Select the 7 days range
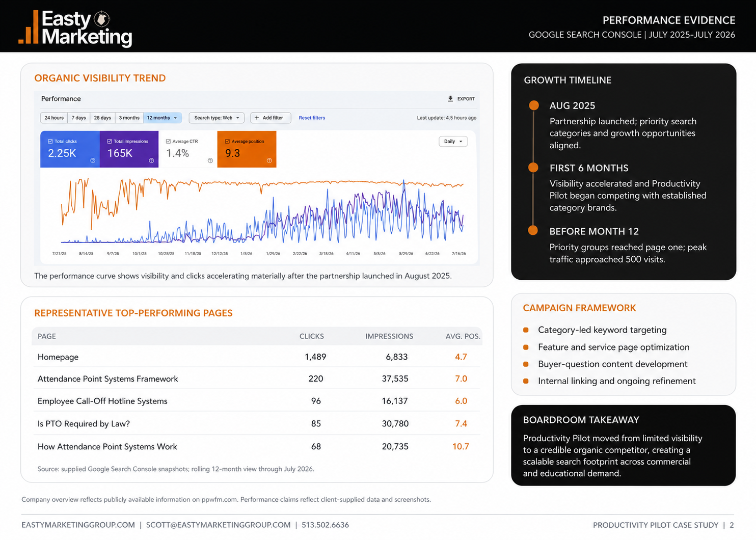Viewport: 756px width, 540px height. tap(79, 118)
